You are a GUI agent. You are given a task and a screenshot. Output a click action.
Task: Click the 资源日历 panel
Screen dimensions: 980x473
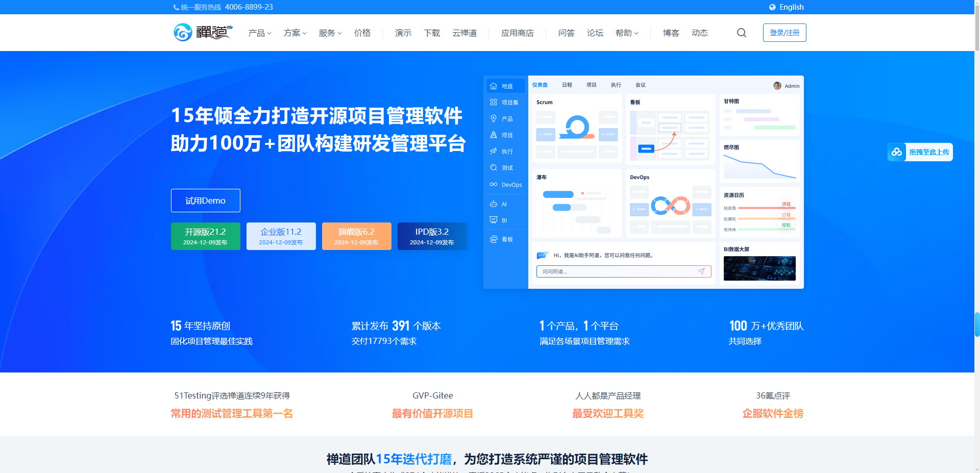pos(759,212)
